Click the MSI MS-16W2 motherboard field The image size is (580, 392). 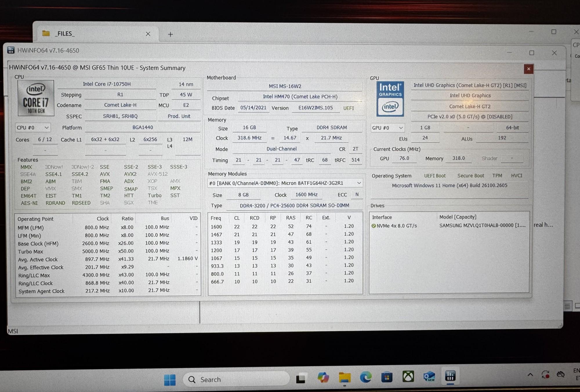point(285,86)
